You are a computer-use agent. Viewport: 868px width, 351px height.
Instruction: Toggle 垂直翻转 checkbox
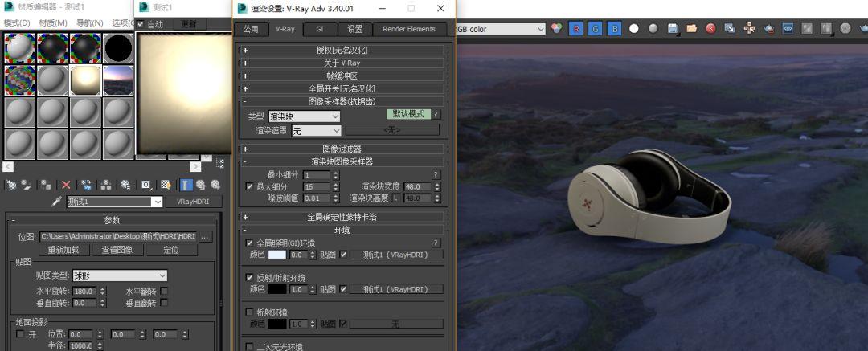(164, 303)
